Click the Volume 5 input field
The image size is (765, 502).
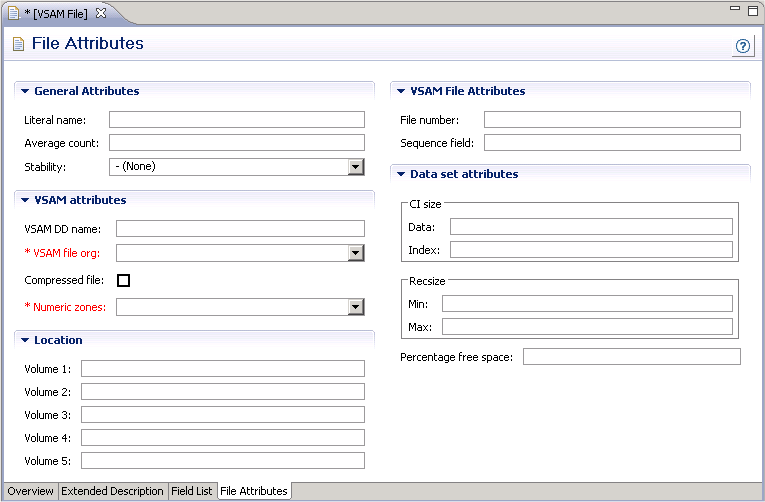click(222, 461)
